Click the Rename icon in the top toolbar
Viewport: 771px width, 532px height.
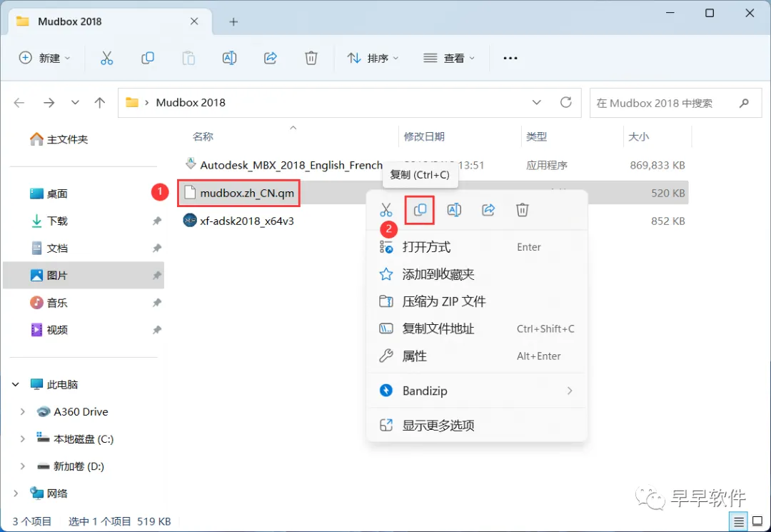coord(229,58)
